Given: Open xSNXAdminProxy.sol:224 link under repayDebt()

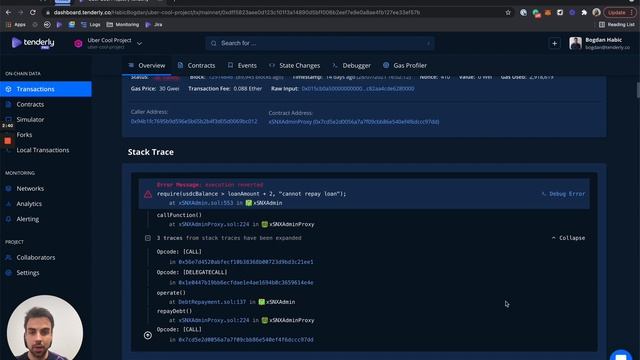Looking at the screenshot, I should pyautogui.click(x=214, y=320).
